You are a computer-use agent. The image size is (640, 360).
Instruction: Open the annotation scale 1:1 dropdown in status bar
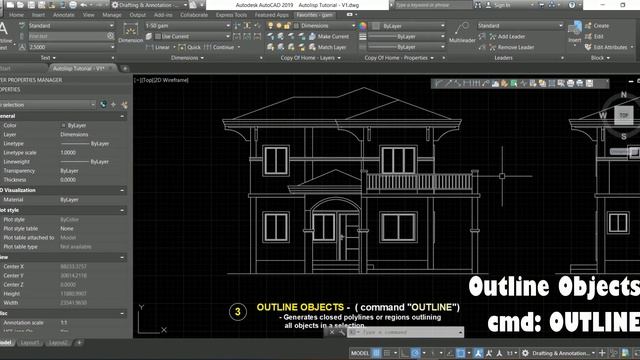512,353
